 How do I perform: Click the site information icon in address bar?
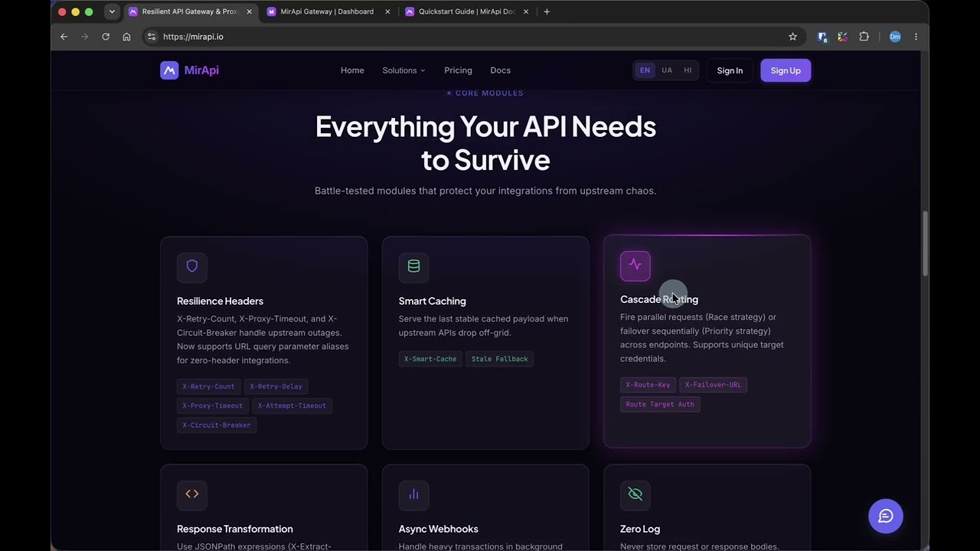pyautogui.click(x=152, y=37)
